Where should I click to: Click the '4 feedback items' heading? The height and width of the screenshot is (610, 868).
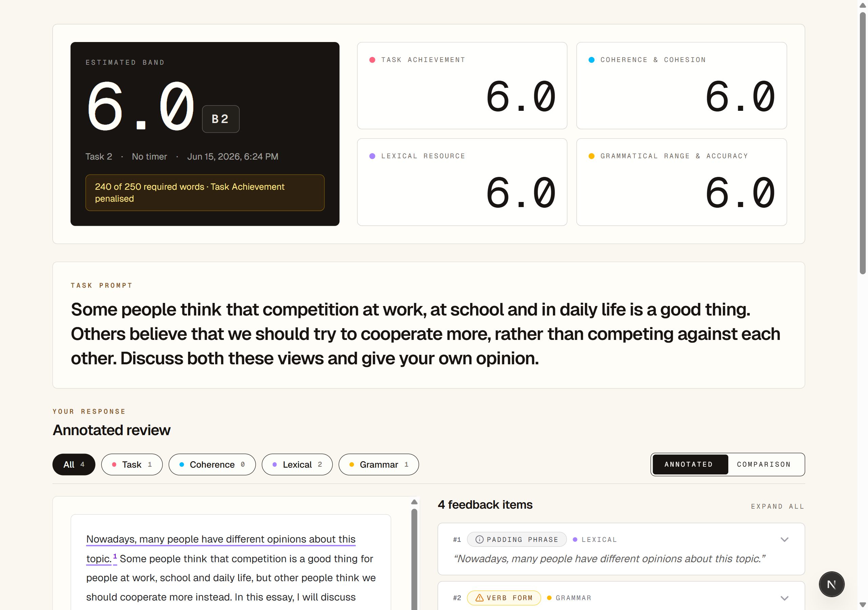pyautogui.click(x=485, y=505)
